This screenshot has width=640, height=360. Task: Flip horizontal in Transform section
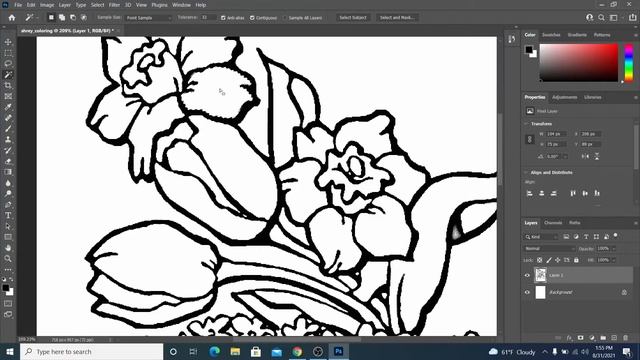click(585, 156)
